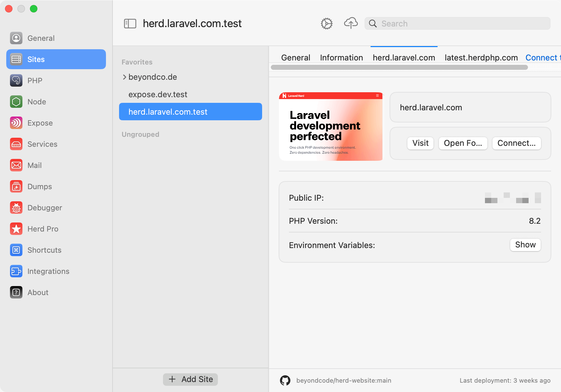The image size is (561, 392).
Task: Click the herd.laravel.com.test window title
Action: click(192, 24)
